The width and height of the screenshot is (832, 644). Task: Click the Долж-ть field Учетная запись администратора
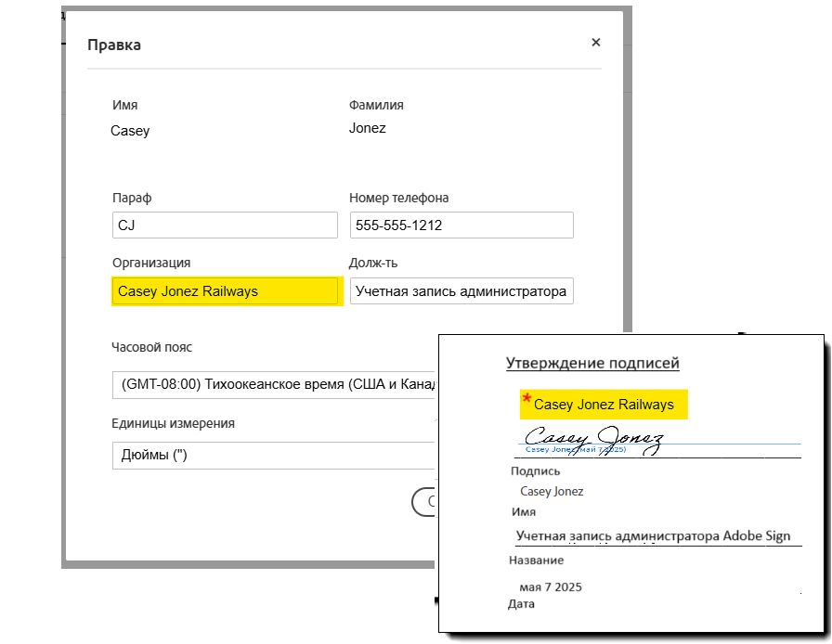tap(461, 291)
